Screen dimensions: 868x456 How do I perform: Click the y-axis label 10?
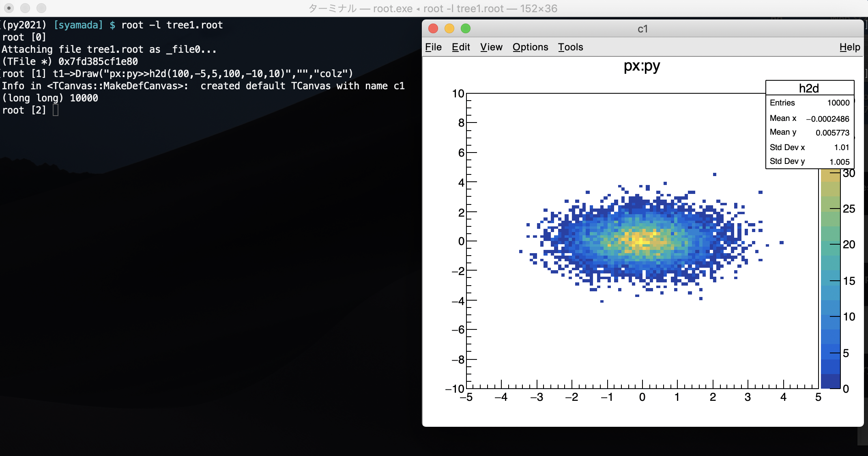coord(458,94)
